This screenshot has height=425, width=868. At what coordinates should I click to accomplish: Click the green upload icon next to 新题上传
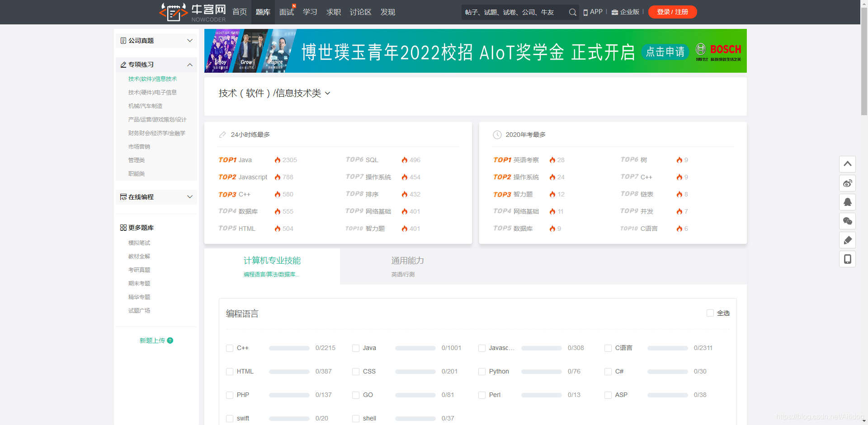pos(170,341)
